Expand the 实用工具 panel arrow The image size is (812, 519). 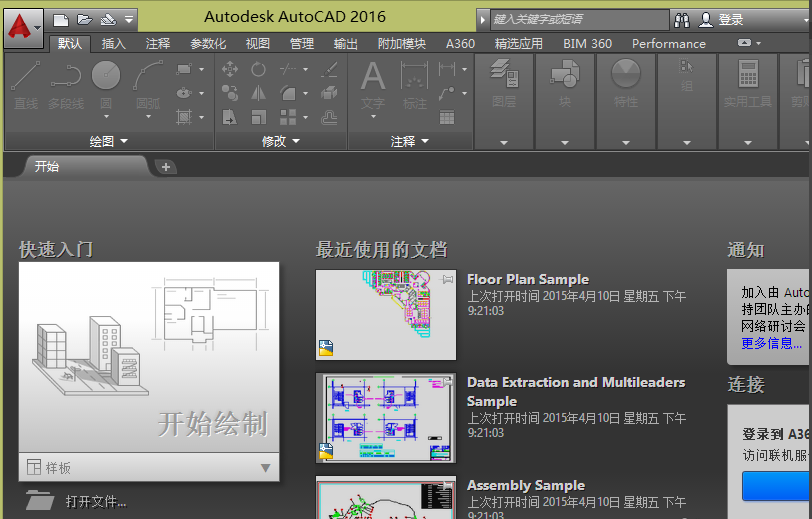click(x=748, y=142)
